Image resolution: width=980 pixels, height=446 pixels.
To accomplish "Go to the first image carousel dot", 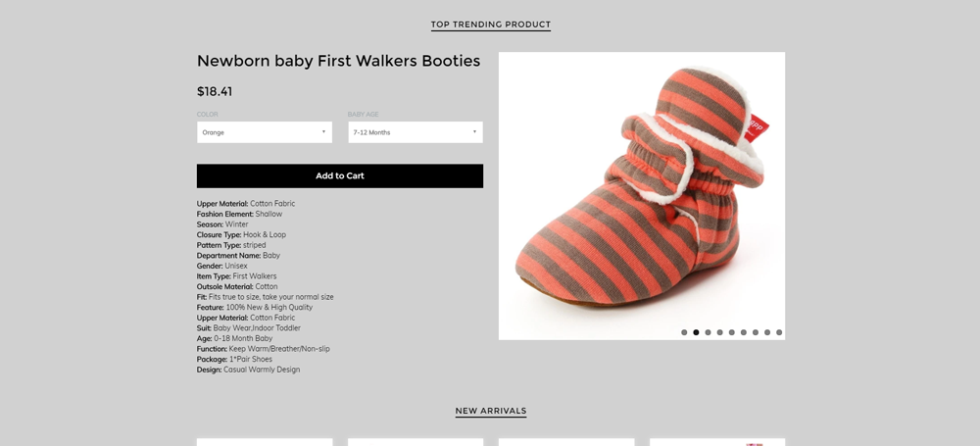I will click(x=684, y=332).
